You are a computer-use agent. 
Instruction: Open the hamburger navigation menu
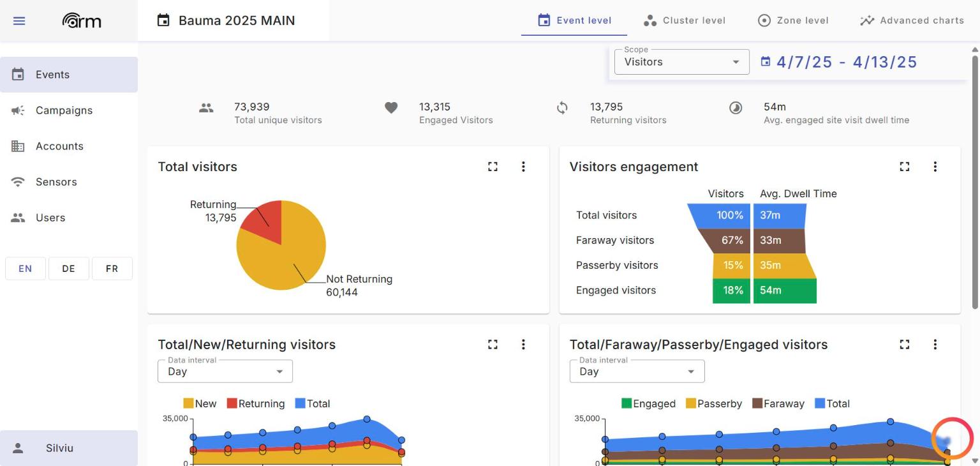19,20
